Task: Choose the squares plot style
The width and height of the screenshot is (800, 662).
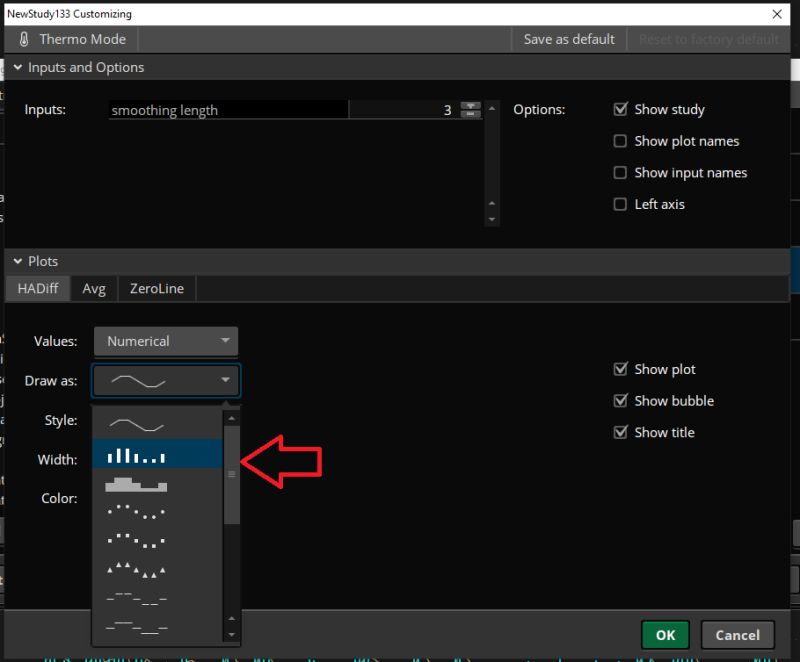Action: [135, 540]
